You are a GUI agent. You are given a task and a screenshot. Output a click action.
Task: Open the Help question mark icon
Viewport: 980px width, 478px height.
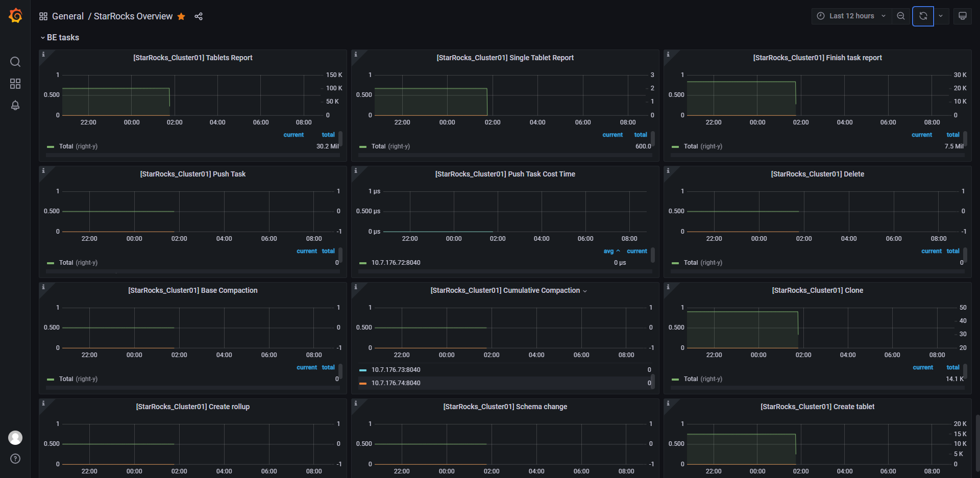click(x=15, y=459)
